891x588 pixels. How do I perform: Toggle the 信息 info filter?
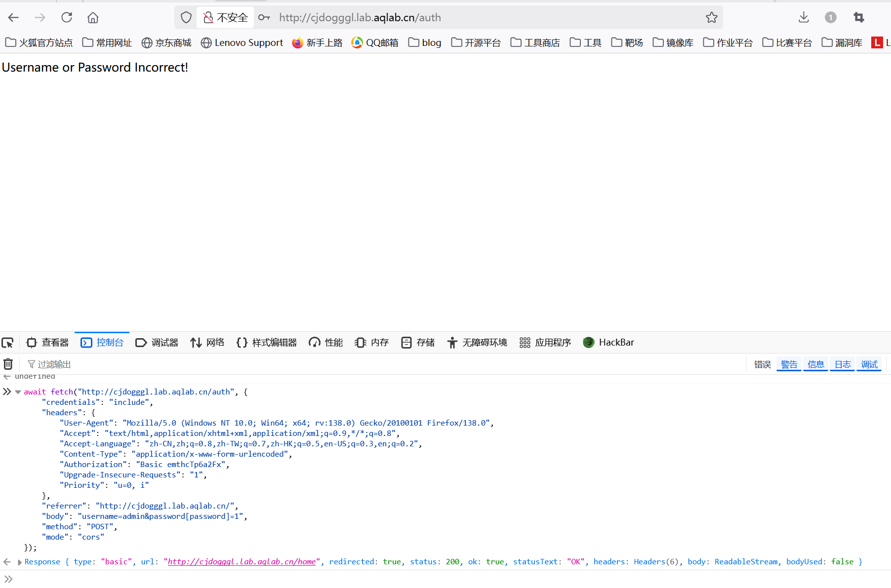coord(816,364)
